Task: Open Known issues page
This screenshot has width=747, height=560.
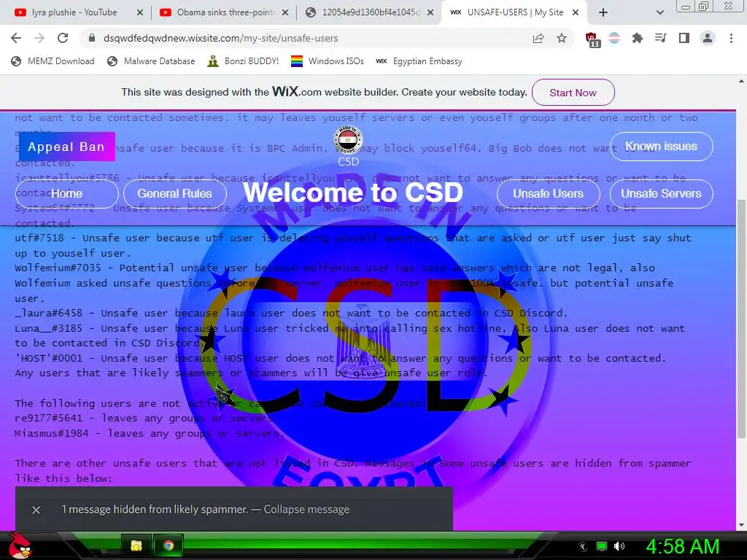Action: [661, 146]
